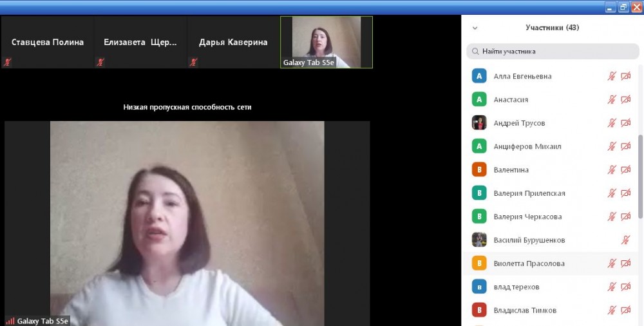This screenshot has width=644, height=326.
Task: Click Василий Бурушенков's profile photo avatar
Action: [478, 240]
